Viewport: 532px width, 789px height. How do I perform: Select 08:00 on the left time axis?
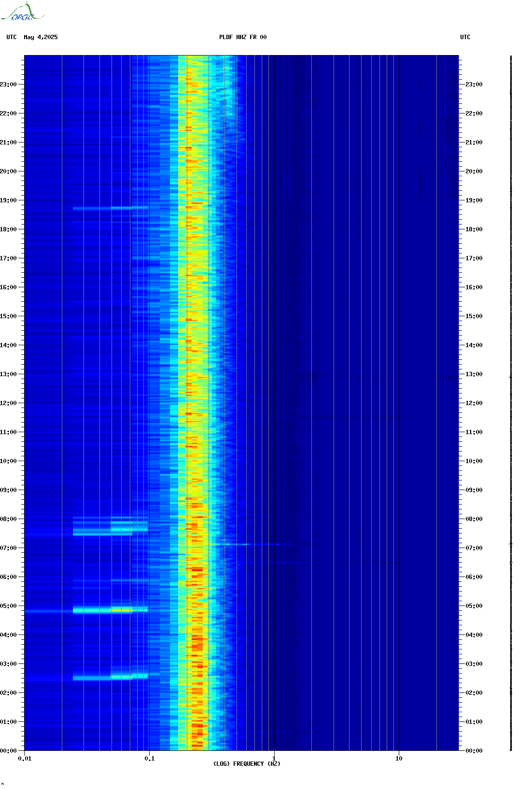[x=8, y=519]
